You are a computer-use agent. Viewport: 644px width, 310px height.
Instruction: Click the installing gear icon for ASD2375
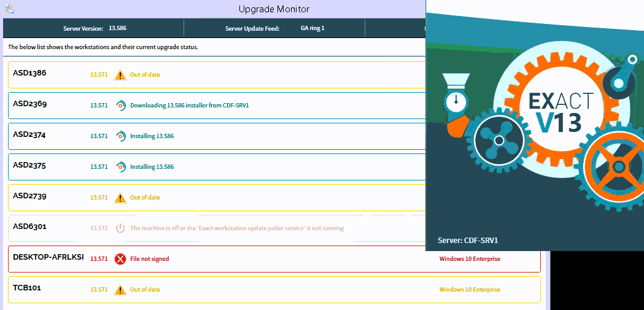120,167
